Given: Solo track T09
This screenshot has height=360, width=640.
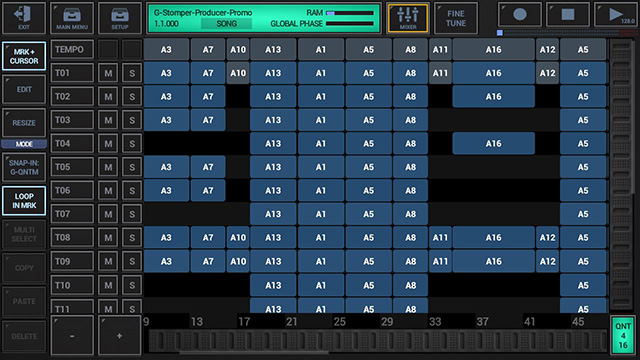Looking at the screenshot, I should pos(132,261).
